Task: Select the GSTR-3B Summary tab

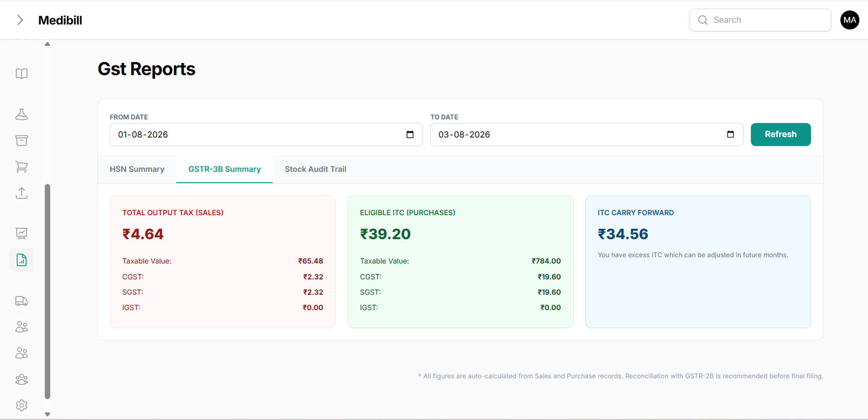Action: tap(225, 169)
